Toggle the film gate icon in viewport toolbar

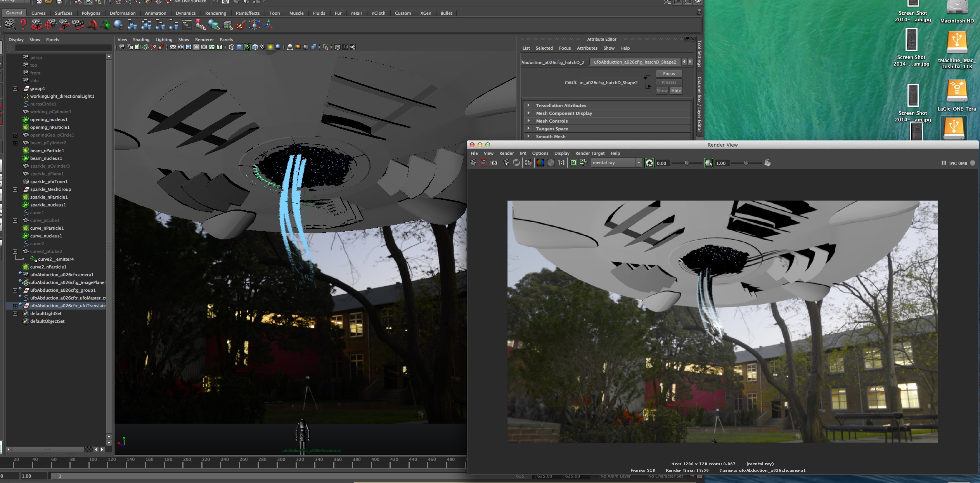point(181,47)
